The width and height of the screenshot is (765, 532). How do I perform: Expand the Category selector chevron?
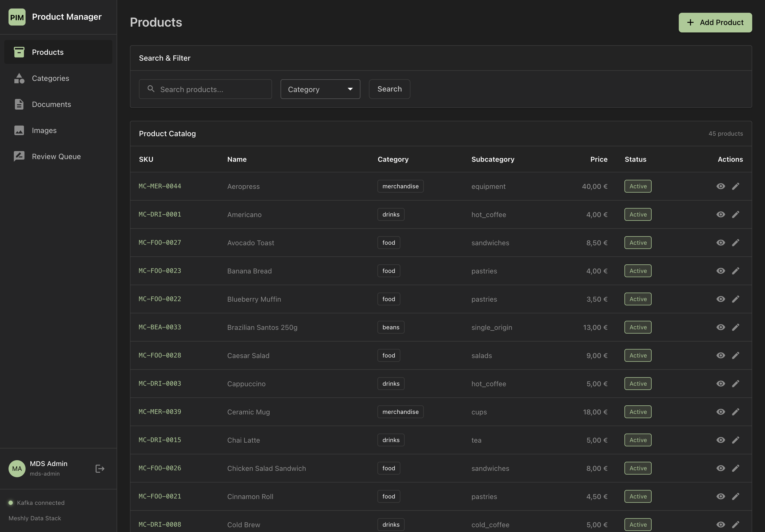350,89
